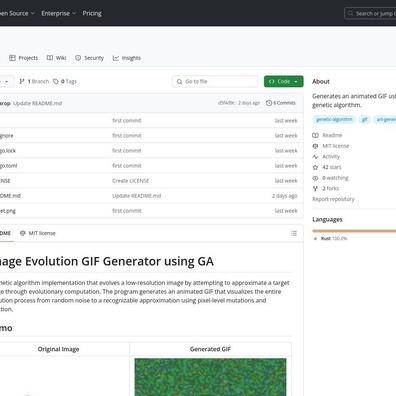Open the Projects tab
This screenshot has height=396, width=396.
click(x=23, y=58)
